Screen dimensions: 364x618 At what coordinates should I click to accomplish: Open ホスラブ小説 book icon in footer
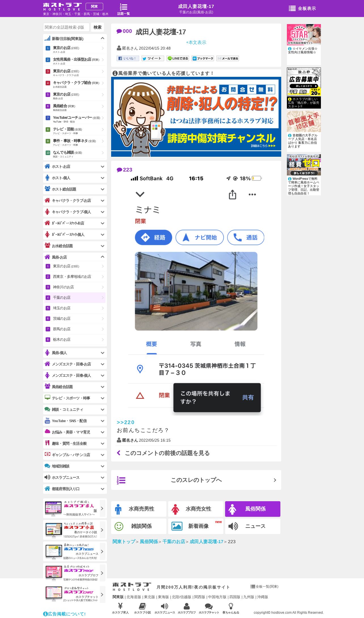pos(142,608)
